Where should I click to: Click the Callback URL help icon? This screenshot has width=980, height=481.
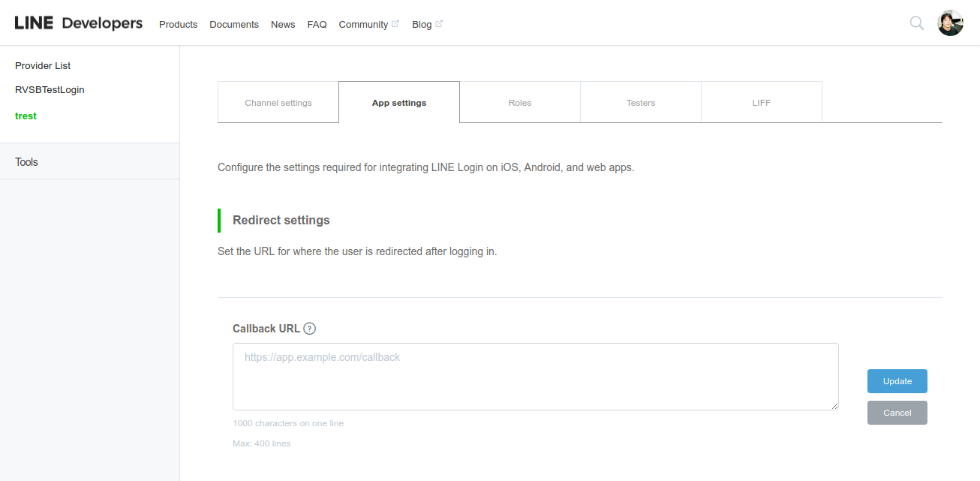coord(310,329)
